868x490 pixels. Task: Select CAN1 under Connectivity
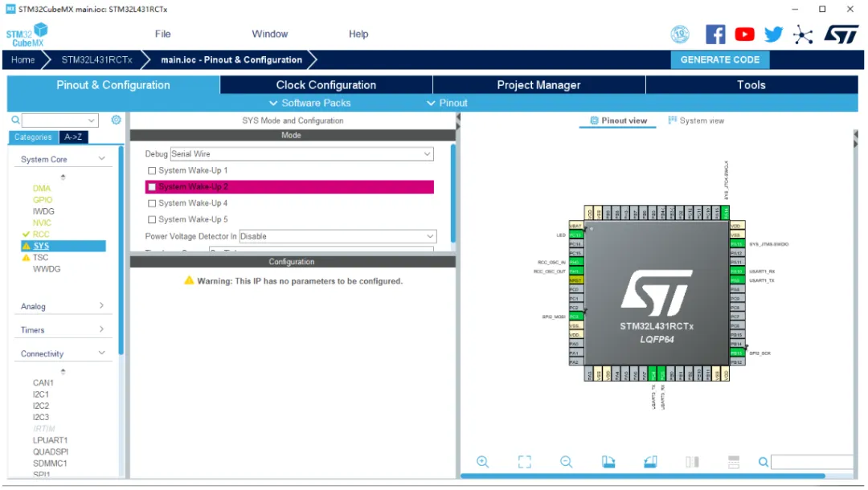43,382
